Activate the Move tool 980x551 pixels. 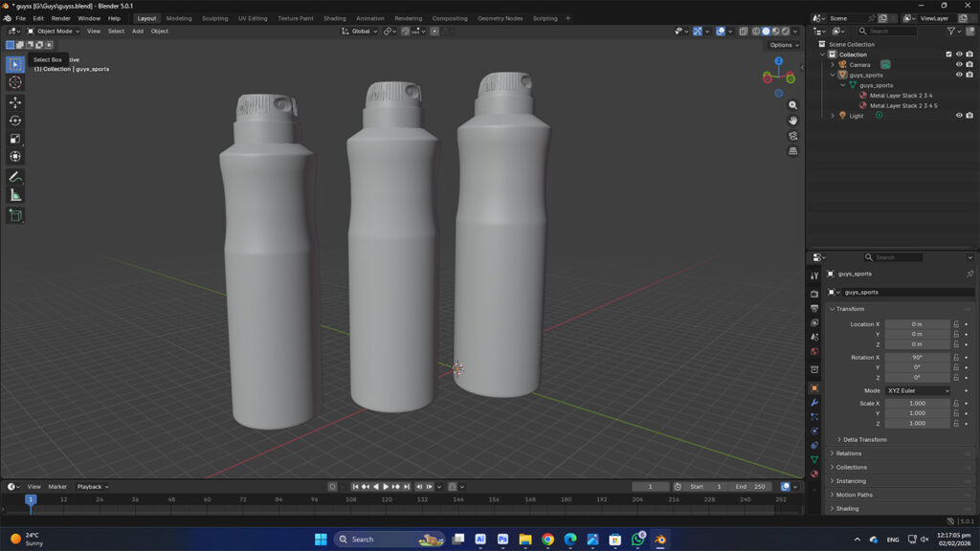coord(15,102)
